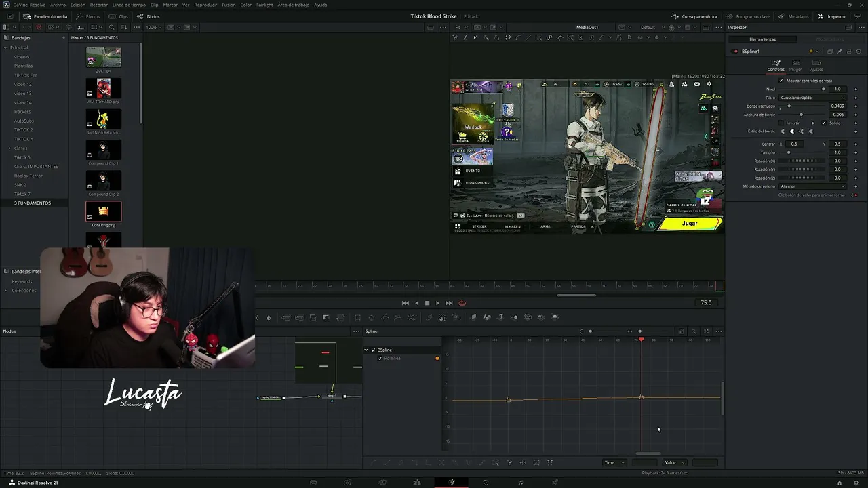Toggle 'Mostrar controles de vista' checkbox

pos(781,81)
